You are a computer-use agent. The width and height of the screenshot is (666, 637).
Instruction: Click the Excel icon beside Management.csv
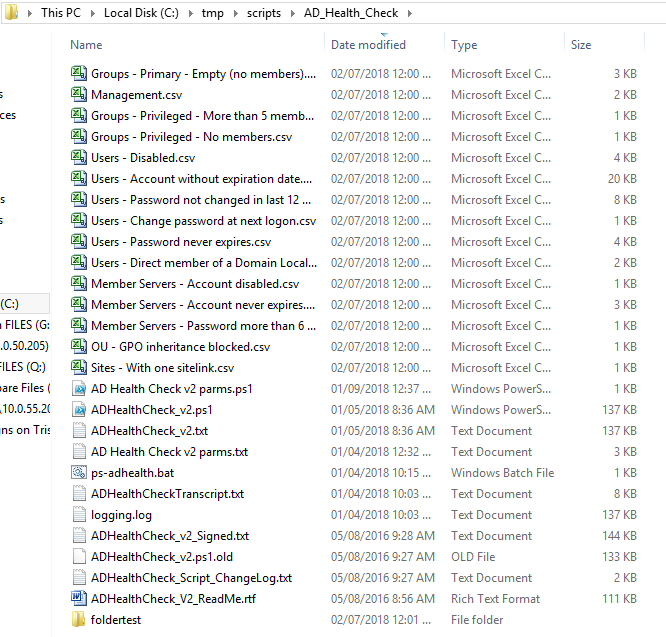79,95
